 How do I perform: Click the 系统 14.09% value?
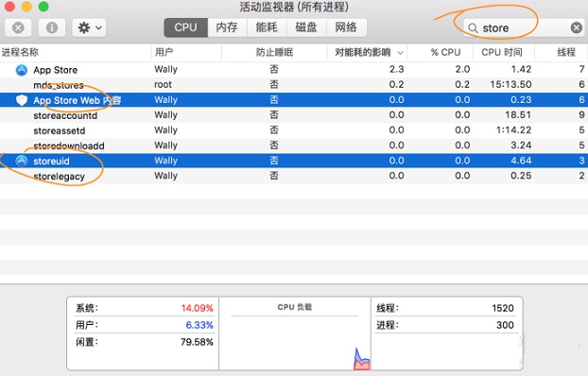click(197, 308)
